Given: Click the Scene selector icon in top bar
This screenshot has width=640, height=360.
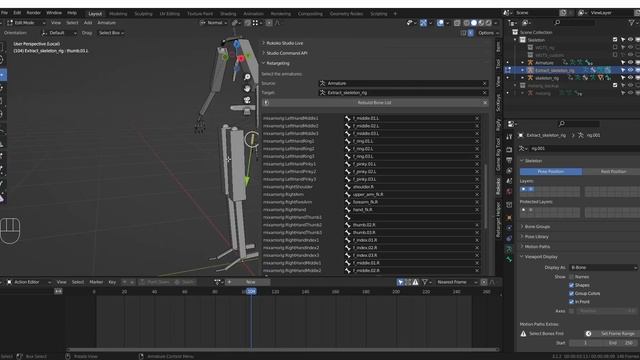Looking at the screenshot, I should (x=507, y=13).
